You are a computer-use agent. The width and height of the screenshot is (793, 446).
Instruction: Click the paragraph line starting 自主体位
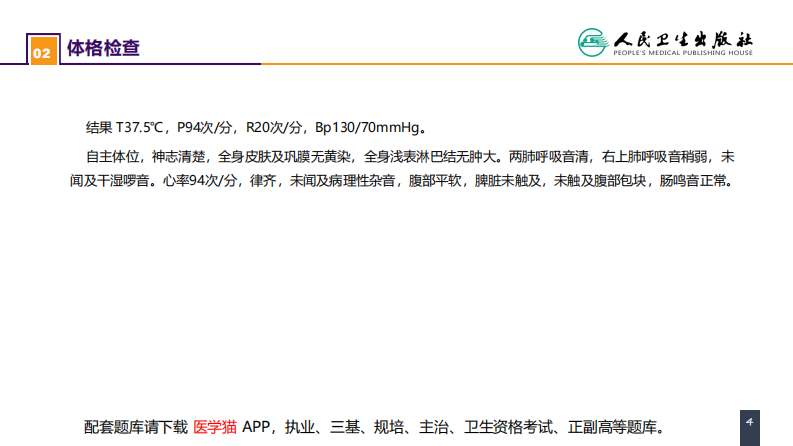click(x=410, y=157)
